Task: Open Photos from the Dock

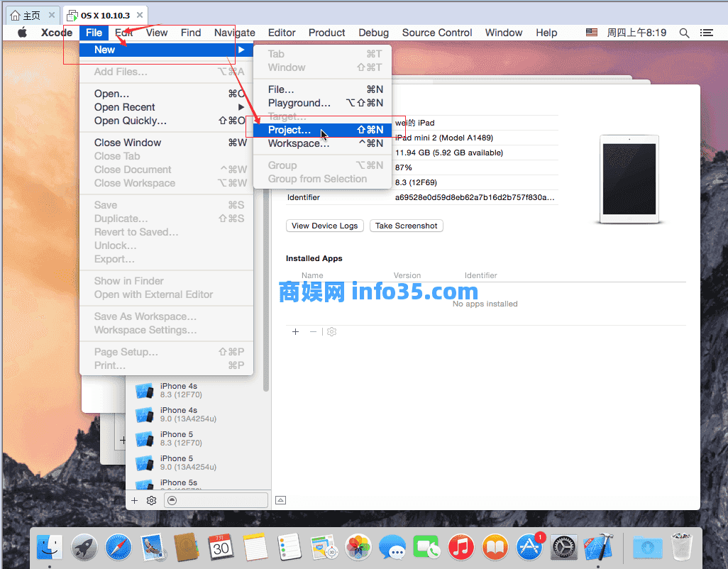Action: (x=358, y=547)
